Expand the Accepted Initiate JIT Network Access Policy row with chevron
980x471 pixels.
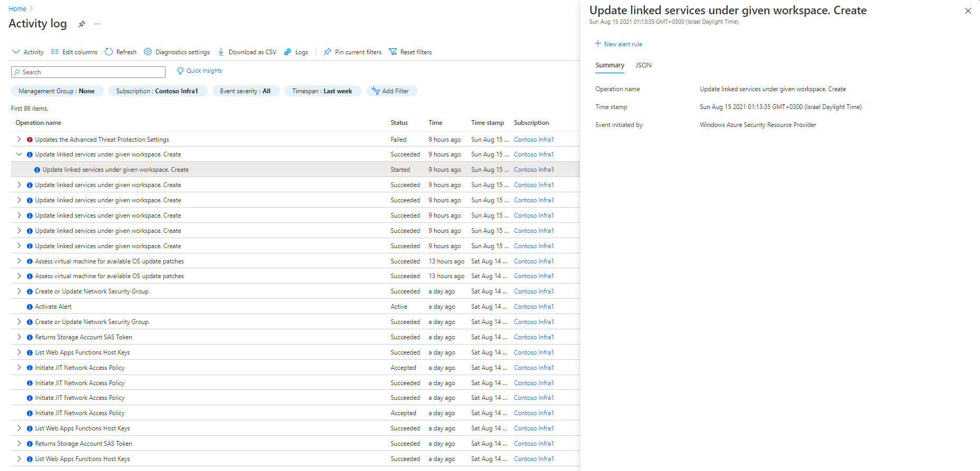(x=19, y=368)
